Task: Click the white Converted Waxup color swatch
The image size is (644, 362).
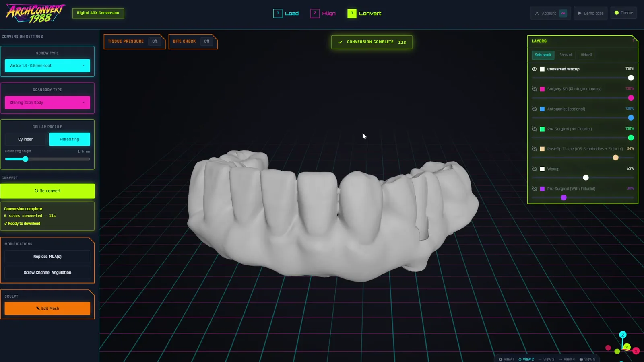Action: tap(542, 69)
